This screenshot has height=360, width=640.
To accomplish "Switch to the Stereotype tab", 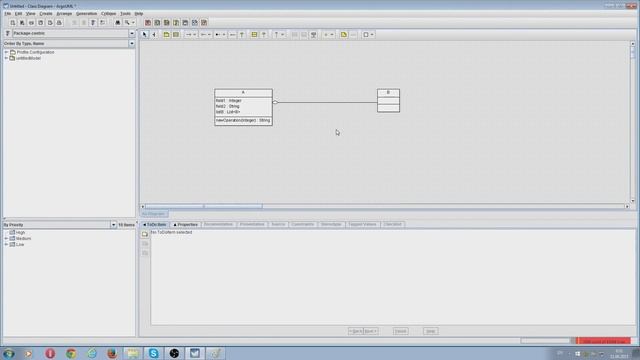I will tap(331, 224).
